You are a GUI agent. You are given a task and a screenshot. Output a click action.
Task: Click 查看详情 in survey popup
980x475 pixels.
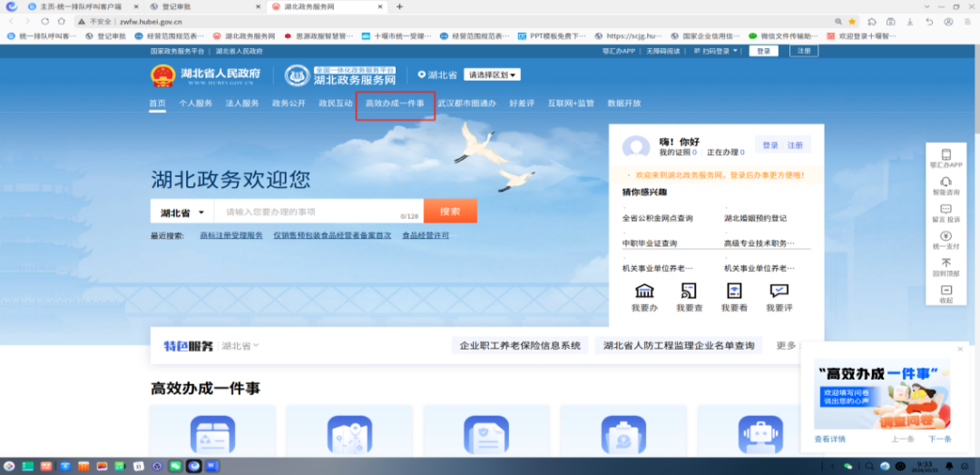(x=830, y=440)
